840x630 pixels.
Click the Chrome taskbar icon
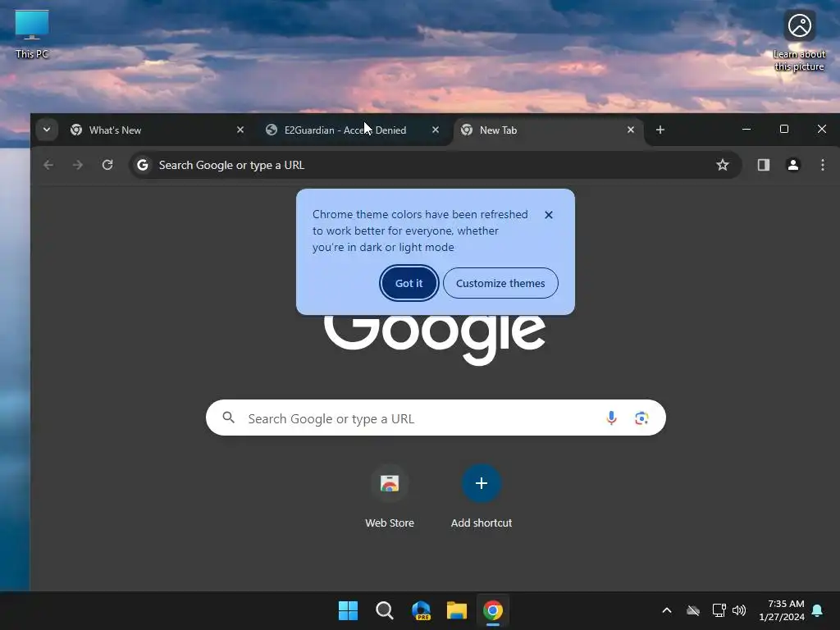[x=493, y=610]
